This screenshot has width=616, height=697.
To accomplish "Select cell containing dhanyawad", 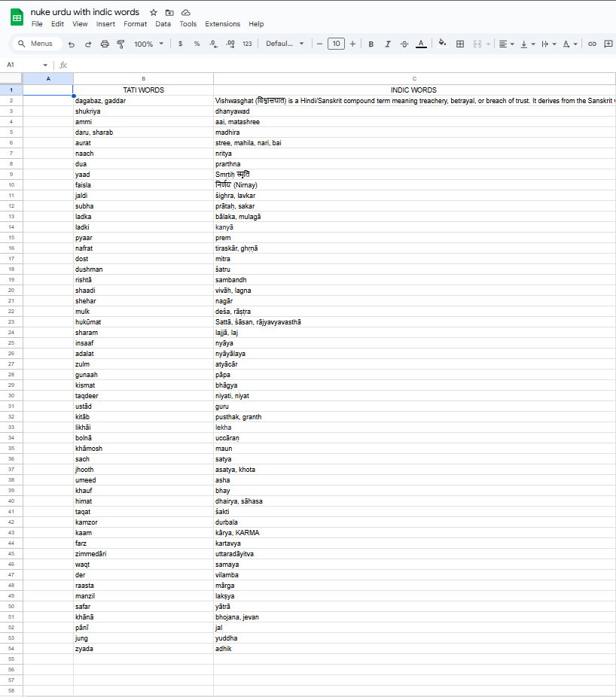I will point(414,111).
